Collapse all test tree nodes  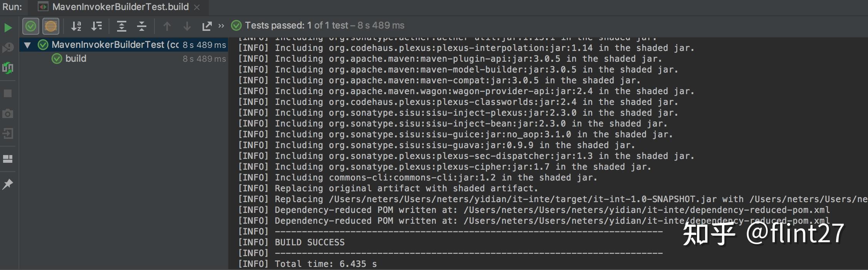[142, 26]
